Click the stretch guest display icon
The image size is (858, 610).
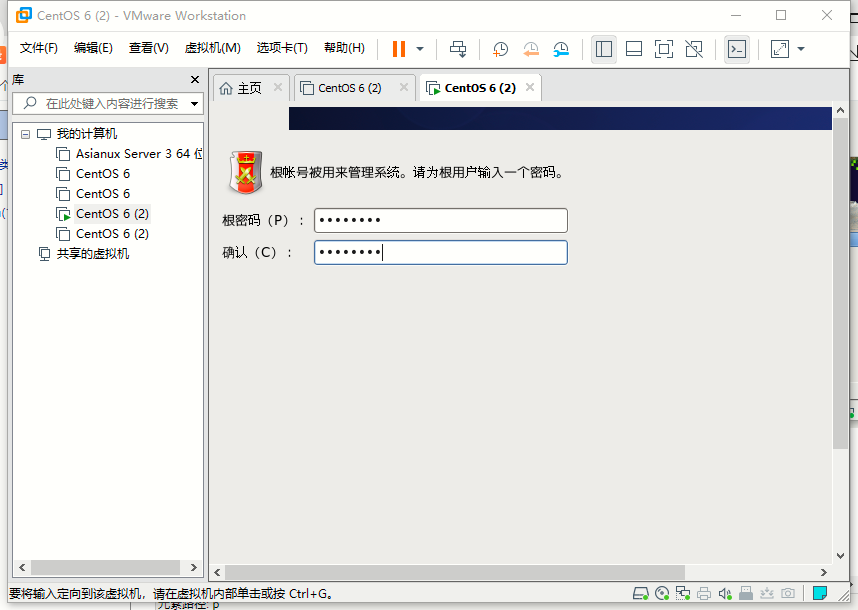pyautogui.click(x=780, y=49)
